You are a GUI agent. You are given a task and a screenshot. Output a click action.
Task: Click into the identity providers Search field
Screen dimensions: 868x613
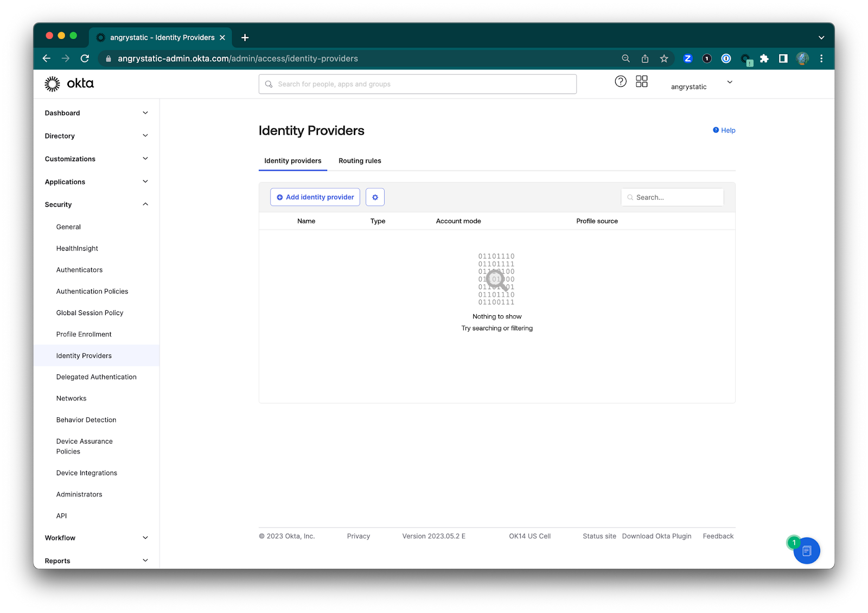point(673,197)
